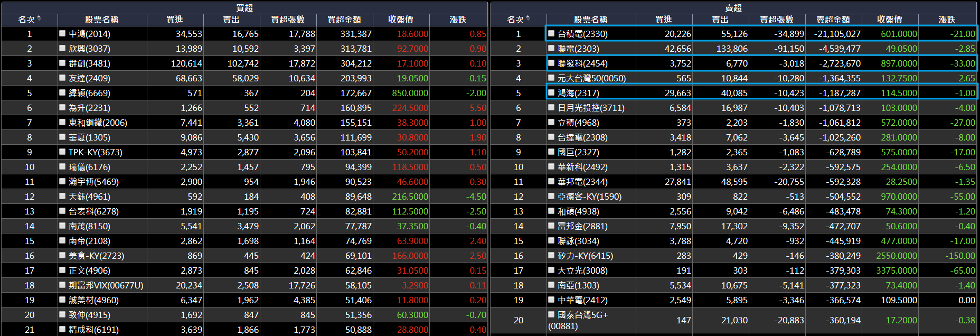
Task: Click 收盤價 header in 買超 table
Action: pyautogui.click(x=401, y=20)
